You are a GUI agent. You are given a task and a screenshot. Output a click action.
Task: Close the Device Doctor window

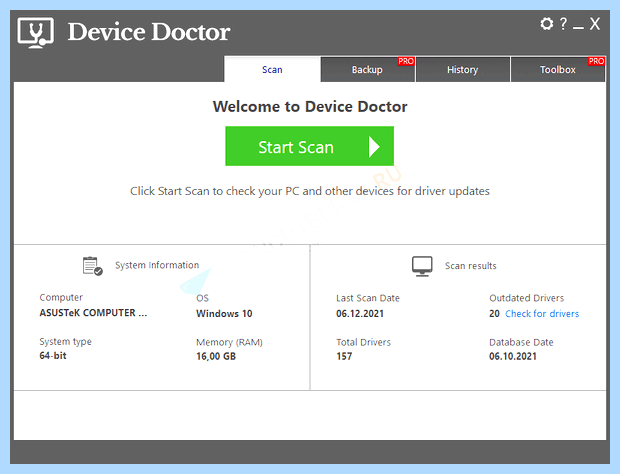point(595,24)
